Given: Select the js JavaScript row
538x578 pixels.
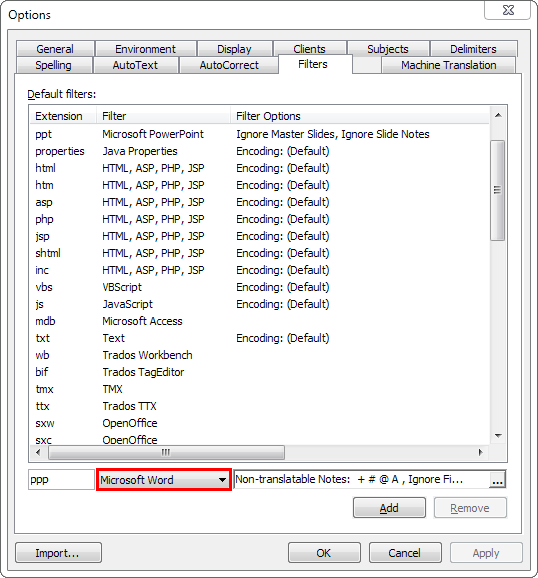Looking at the screenshot, I should 260,304.
